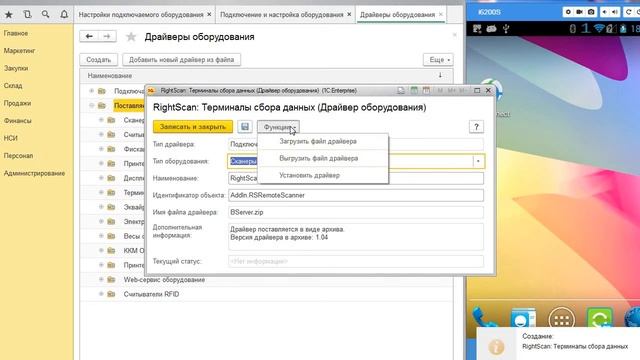
Task: Click the first title bar icon before calculator
Action: point(401,90)
